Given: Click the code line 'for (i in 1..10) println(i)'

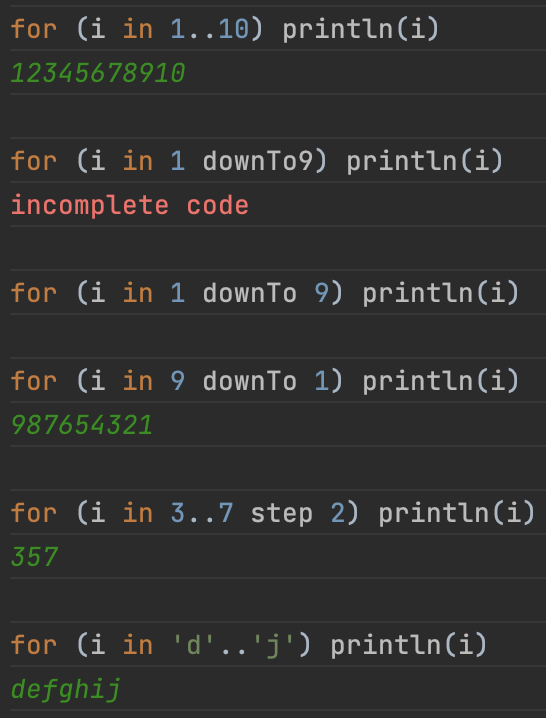Looking at the screenshot, I should pos(225,29).
